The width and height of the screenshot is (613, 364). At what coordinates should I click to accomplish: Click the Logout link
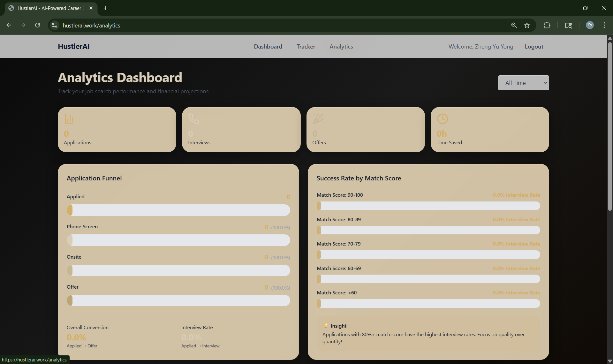click(534, 47)
